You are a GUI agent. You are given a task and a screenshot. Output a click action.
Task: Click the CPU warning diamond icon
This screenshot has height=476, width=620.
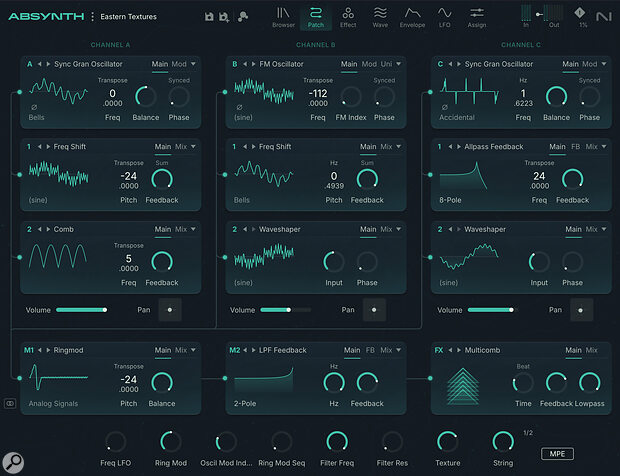click(580, 13)
